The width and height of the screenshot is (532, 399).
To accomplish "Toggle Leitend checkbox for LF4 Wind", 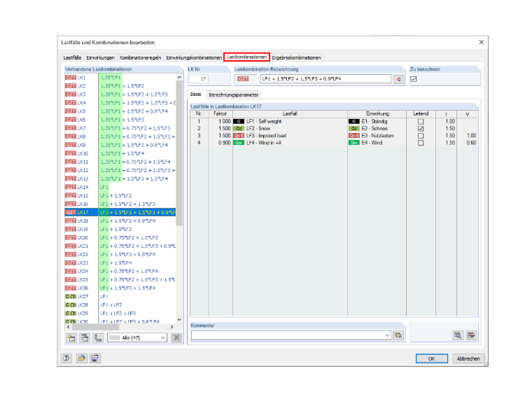I will pos(421,143).
